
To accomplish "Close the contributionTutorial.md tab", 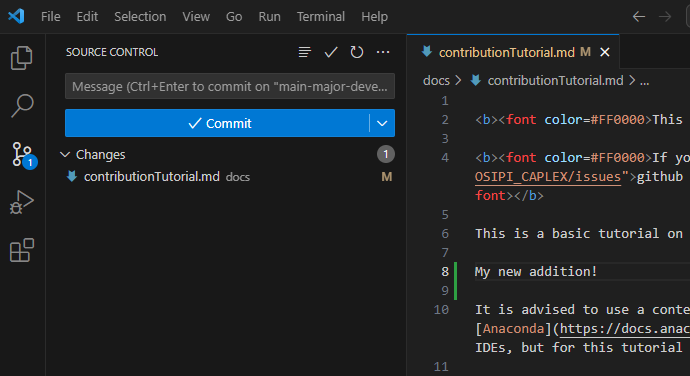I will (605, 52).
